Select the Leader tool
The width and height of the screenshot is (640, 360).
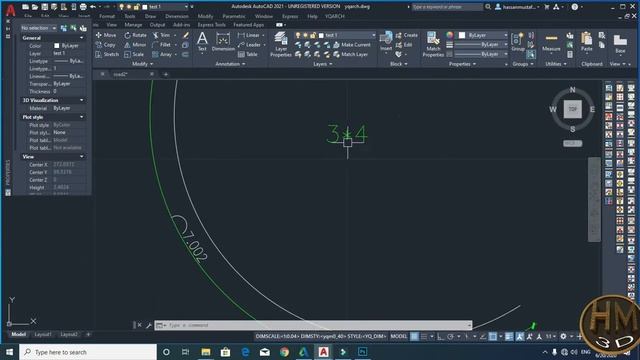click(249, 44)
